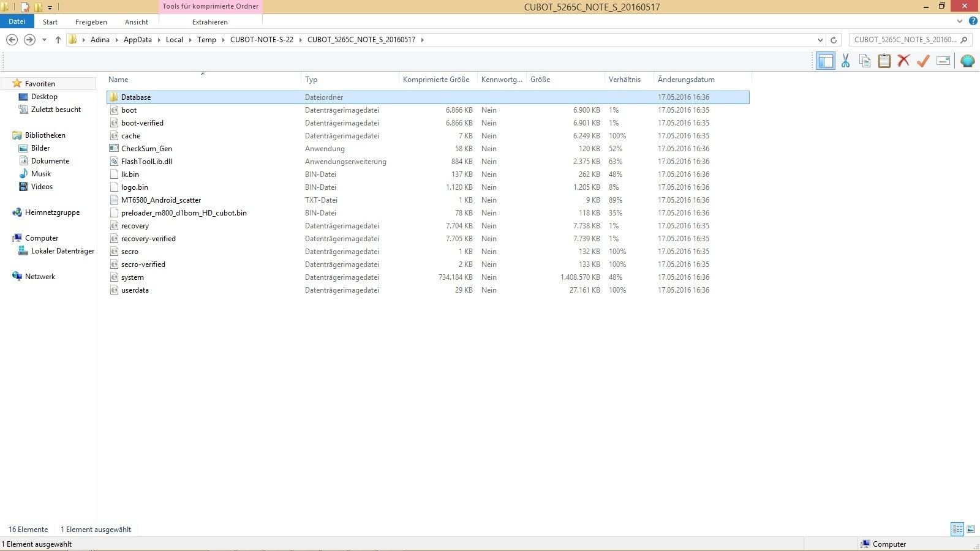Click the clipboard Paste icon
The height and width of the screenshot is (551, 980).
pos(884,61)
